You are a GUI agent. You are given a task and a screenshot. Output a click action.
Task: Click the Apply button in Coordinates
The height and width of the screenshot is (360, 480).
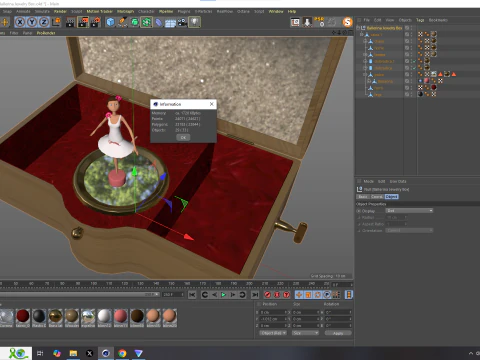[x=338, y=333]
